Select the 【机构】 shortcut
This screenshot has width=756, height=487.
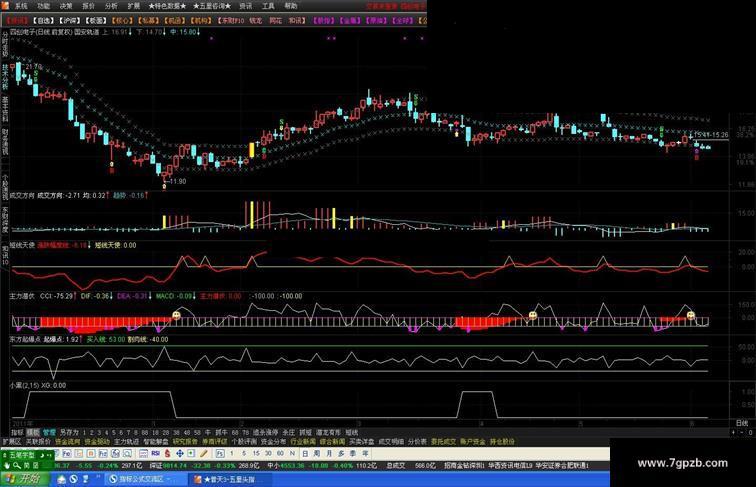coord(201,21)
